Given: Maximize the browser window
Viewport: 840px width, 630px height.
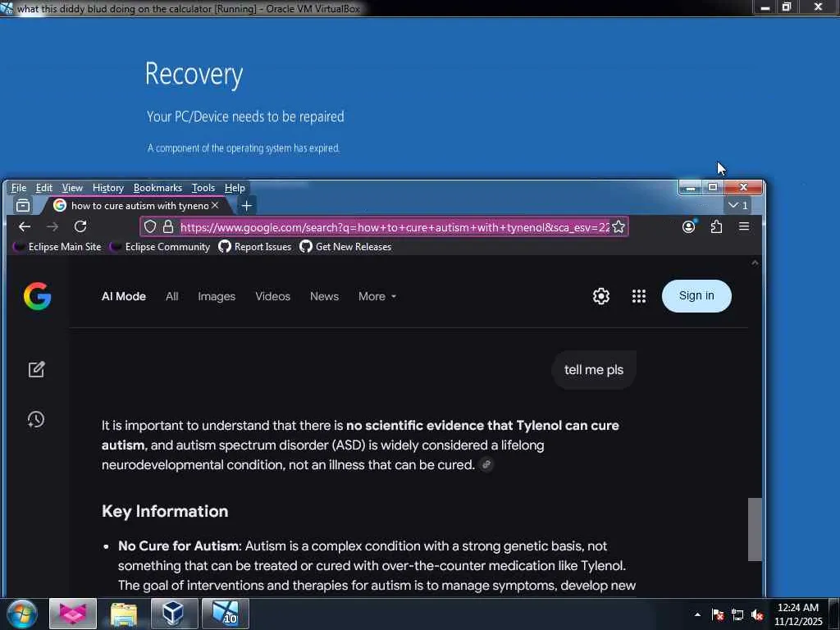Looking at the screenshot, I should 713,188.
